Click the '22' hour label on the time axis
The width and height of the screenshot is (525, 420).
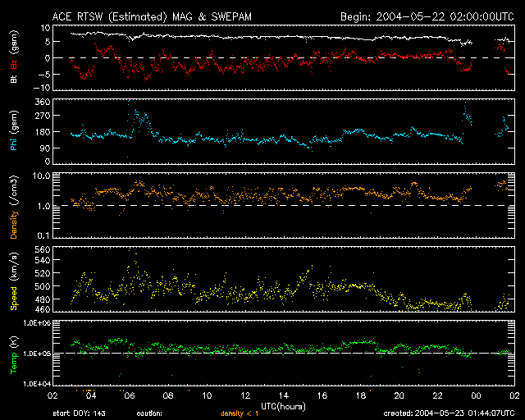click(437, 395)
